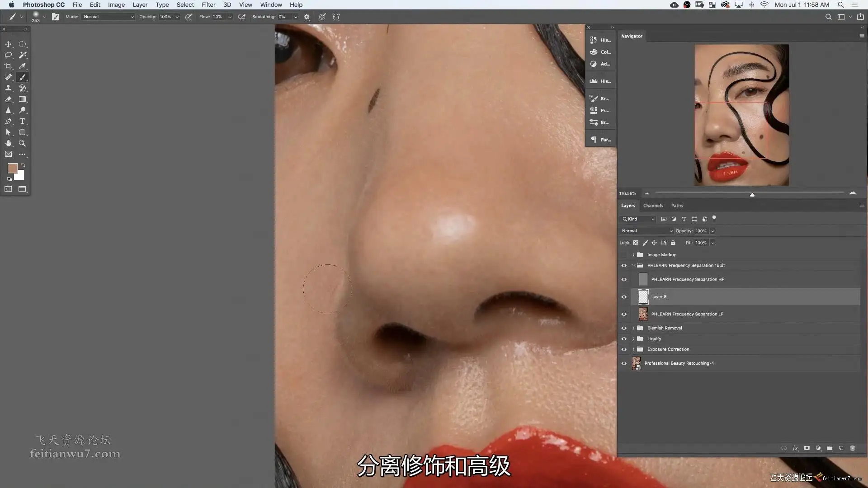Select the Crop tool
Viewport: 868px width, 488px height.
8,66
